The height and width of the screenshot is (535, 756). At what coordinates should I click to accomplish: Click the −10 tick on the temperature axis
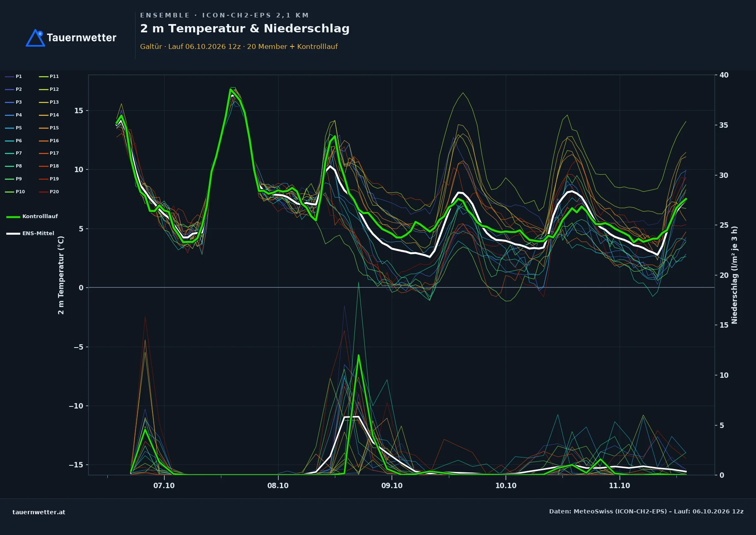point(76,406)
